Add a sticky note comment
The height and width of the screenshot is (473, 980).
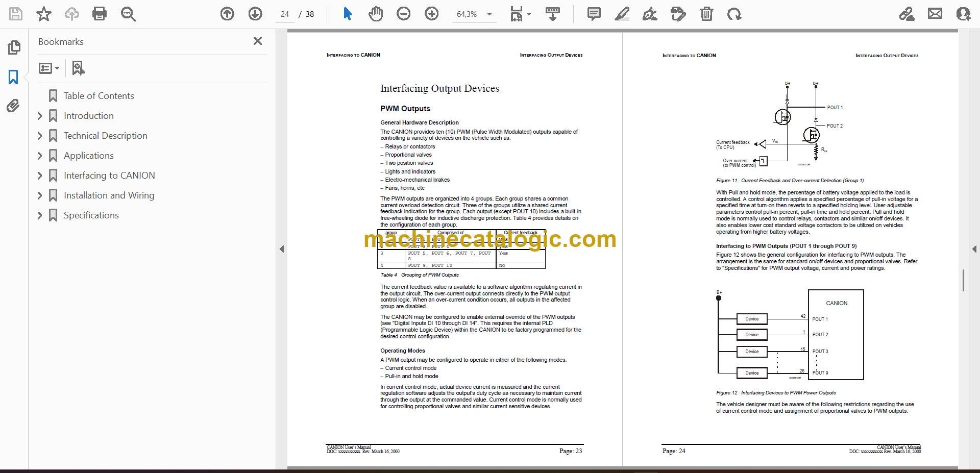(594, 14)
